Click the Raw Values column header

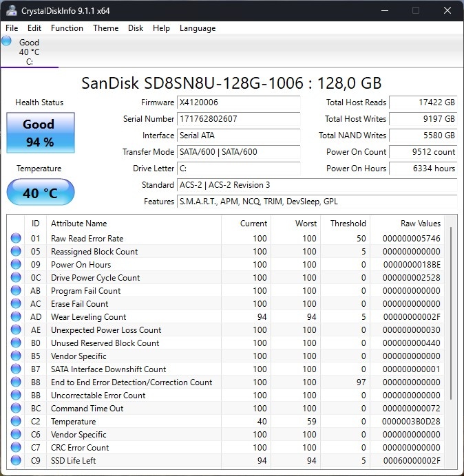tap(407, 224)
